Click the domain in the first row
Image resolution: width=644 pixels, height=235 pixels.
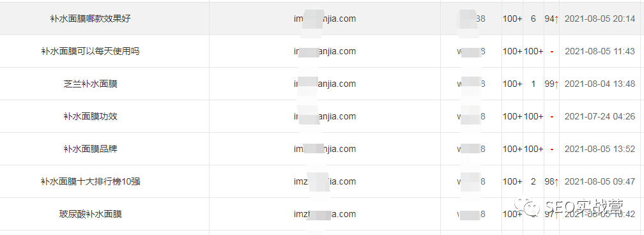click(x=325, y=19)
